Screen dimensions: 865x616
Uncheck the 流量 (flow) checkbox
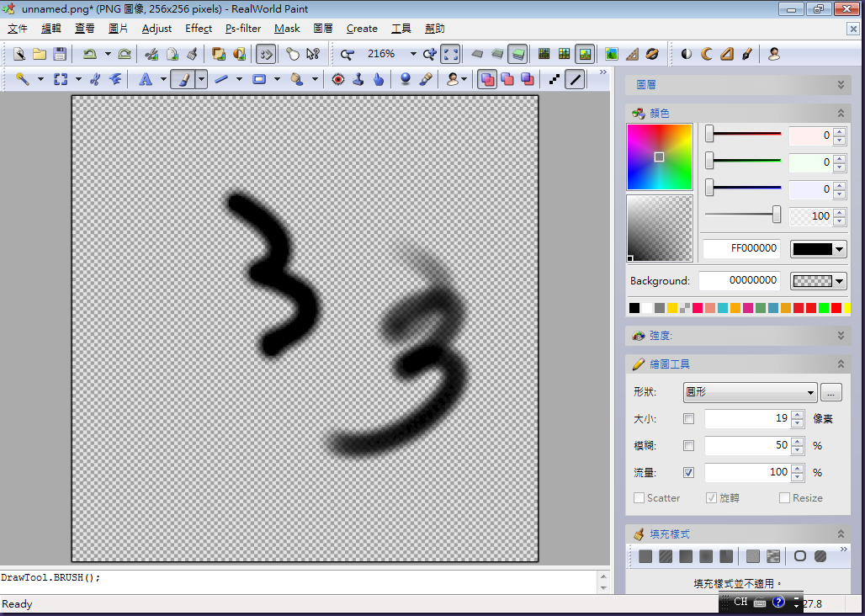[688, 473]
